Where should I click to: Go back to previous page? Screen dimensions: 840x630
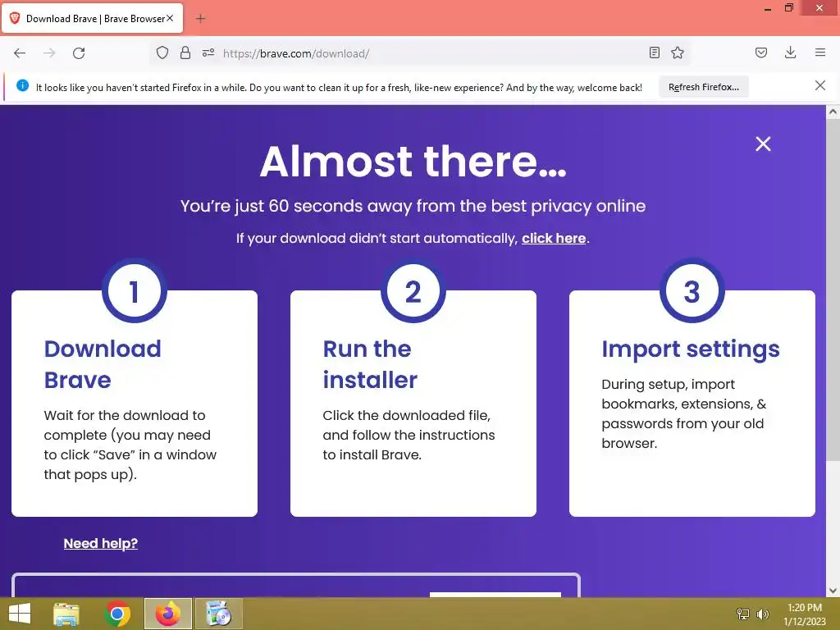click(20, 53)
